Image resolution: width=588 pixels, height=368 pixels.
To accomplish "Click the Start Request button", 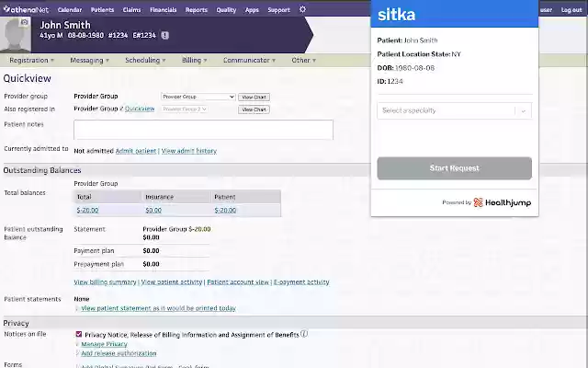I will 454,168.
